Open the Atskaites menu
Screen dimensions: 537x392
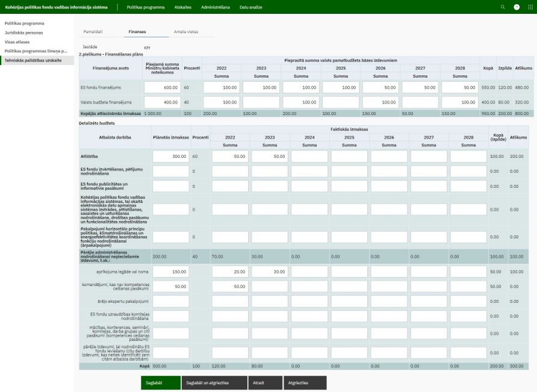(183, 7)
